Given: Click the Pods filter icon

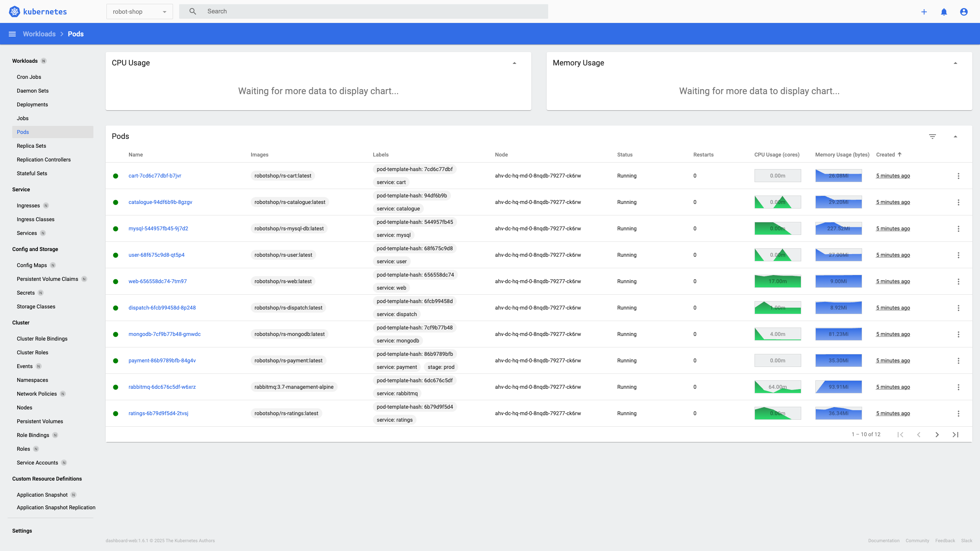Looking at the screenshot, I should click(932, 137).
